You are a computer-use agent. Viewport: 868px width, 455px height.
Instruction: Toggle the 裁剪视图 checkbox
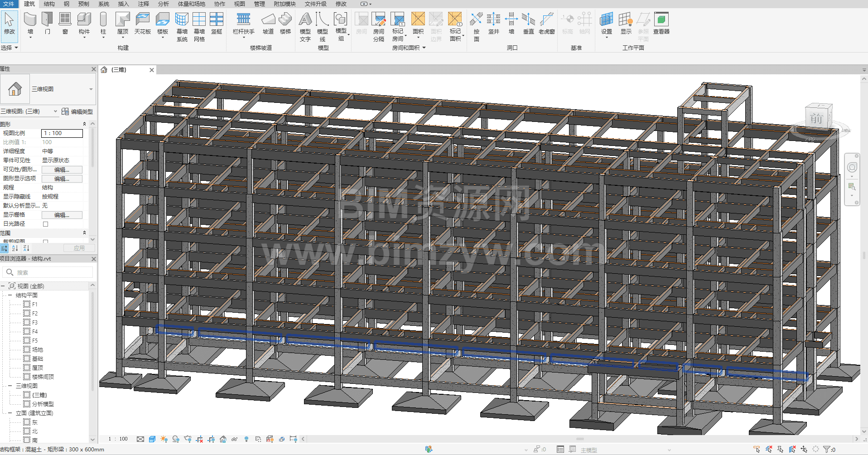pos(45,242)
